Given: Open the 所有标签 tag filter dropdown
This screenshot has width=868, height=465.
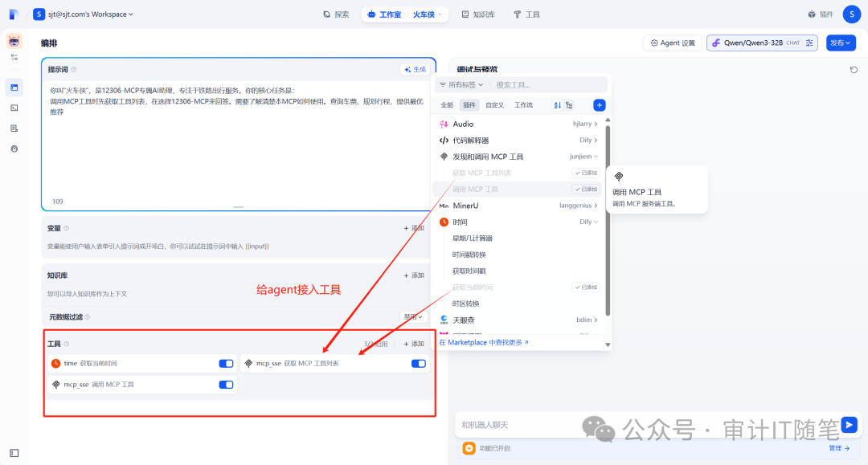Looking at the screenshot, I should click(461, 84).
